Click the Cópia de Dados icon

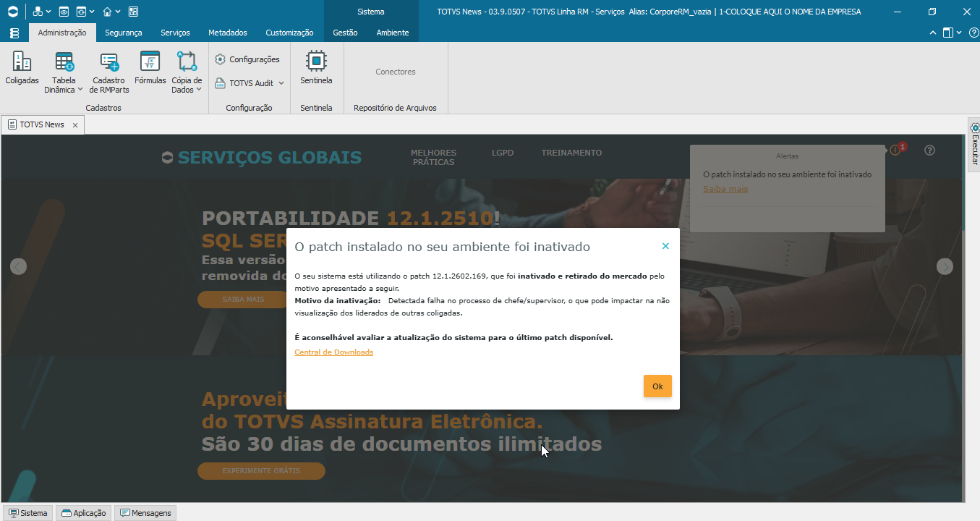(x=187, y=62)
